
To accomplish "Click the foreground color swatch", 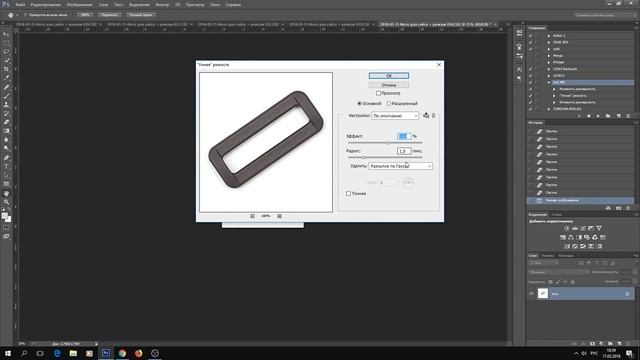I will tap(4, 216).
